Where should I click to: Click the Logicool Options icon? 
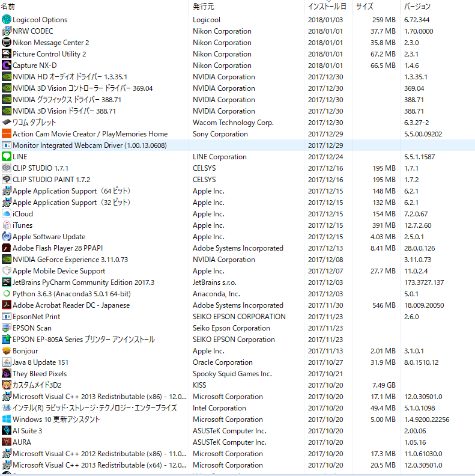(x=7, y=20)
